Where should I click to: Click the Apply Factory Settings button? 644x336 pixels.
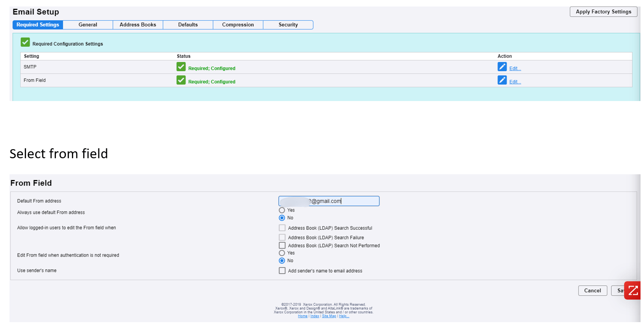click(x=603, y=12)
